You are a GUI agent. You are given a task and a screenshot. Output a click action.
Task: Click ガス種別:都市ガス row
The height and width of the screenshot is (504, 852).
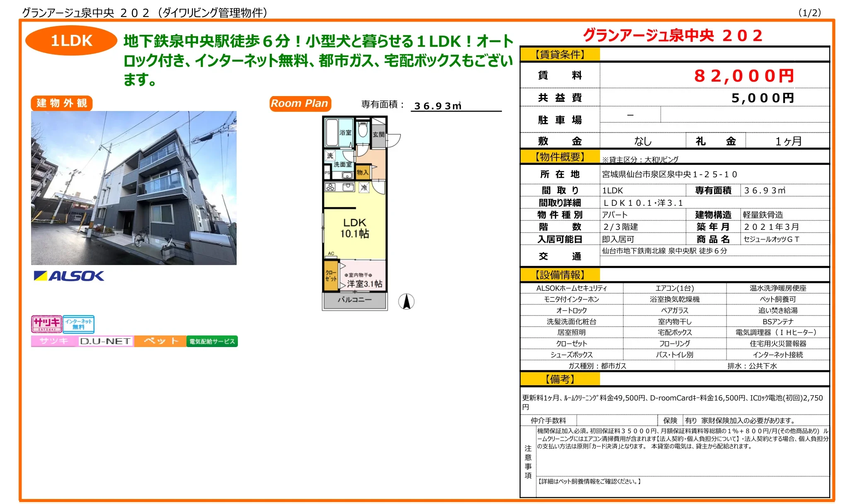click(597, 366)
